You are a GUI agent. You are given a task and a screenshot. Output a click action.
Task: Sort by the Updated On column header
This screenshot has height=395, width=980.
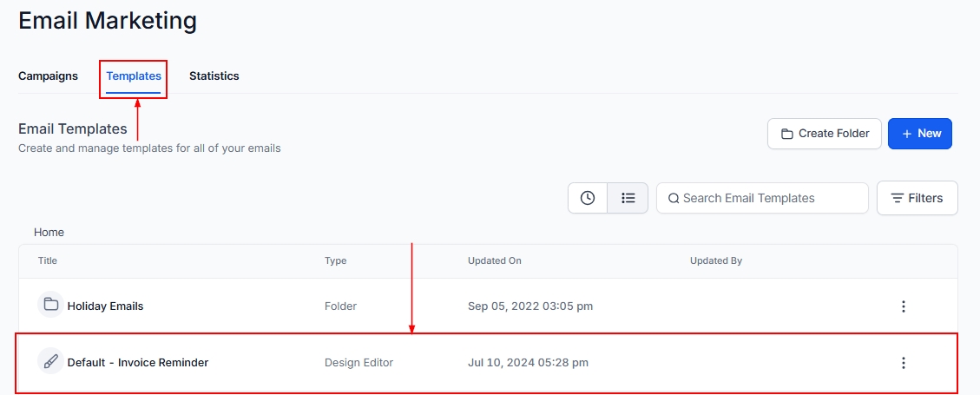[494, 260]
